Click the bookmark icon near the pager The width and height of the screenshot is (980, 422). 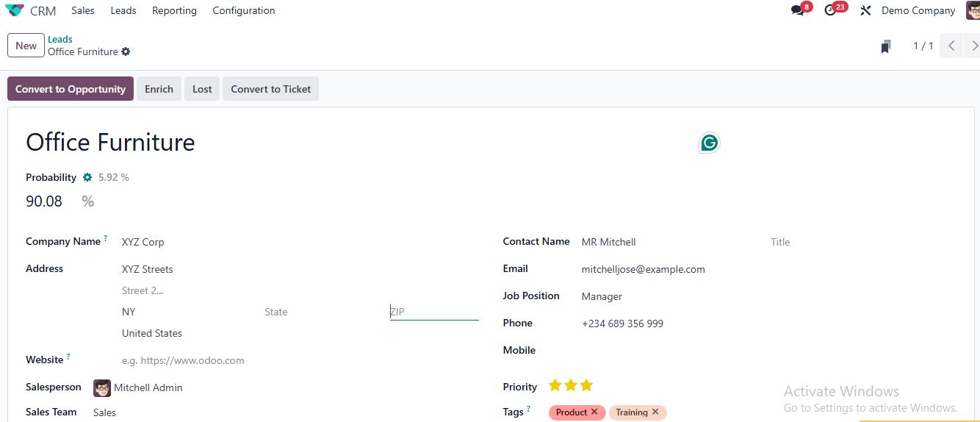pos(886,46)
